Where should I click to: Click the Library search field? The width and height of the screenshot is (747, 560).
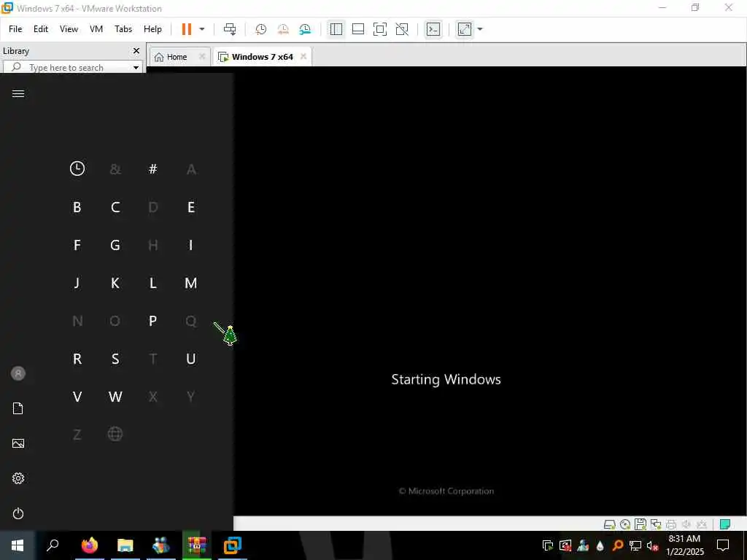tap(71, 68)
